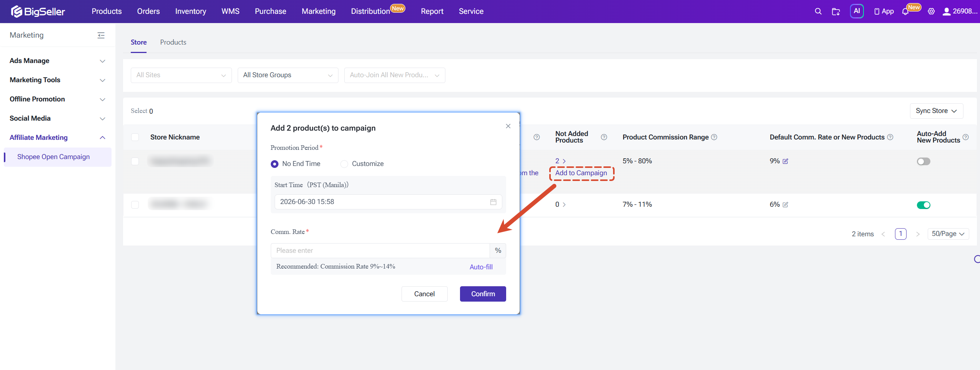Edit the 9% default commission rate
The height and width of the screenshot is (370, 980).
(785, 161)
